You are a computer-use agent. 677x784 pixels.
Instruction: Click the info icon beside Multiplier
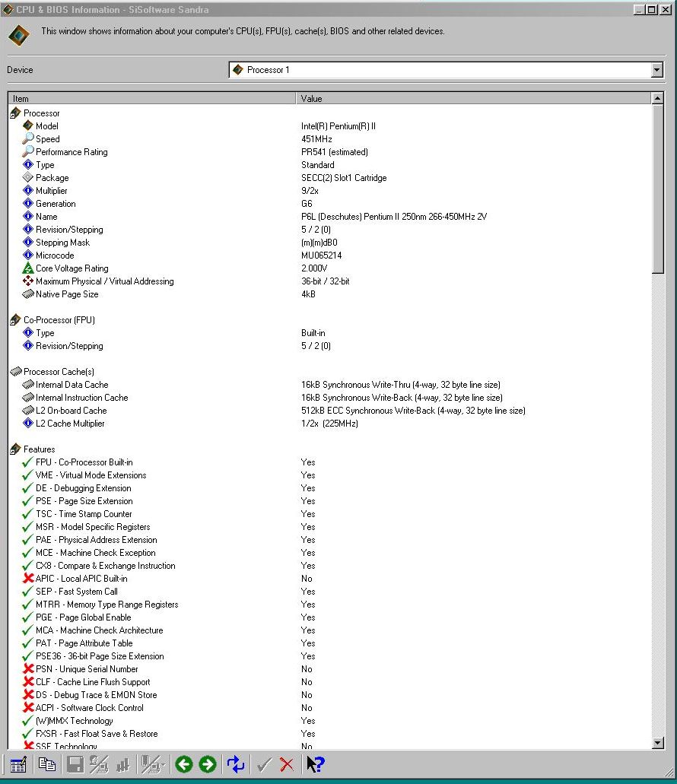[x=28, y=191]
